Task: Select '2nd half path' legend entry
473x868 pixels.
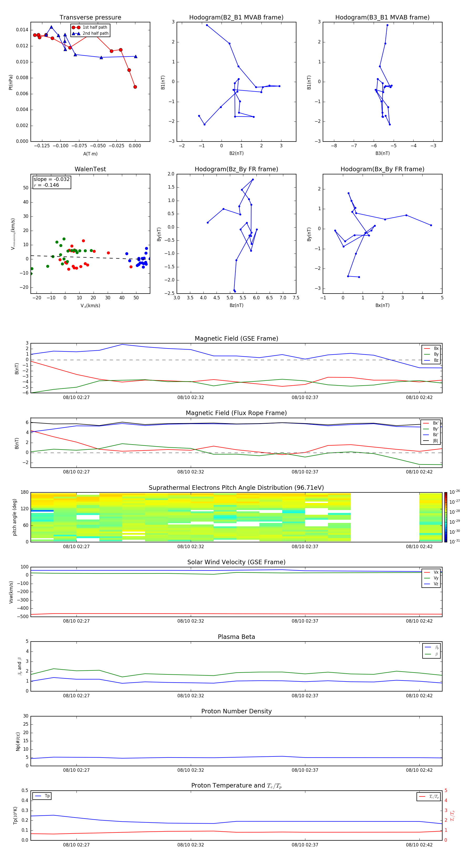Action: [x=90, y=33]
